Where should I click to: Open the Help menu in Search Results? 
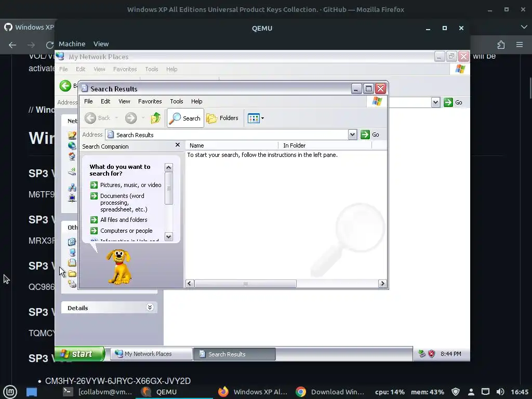196,101
